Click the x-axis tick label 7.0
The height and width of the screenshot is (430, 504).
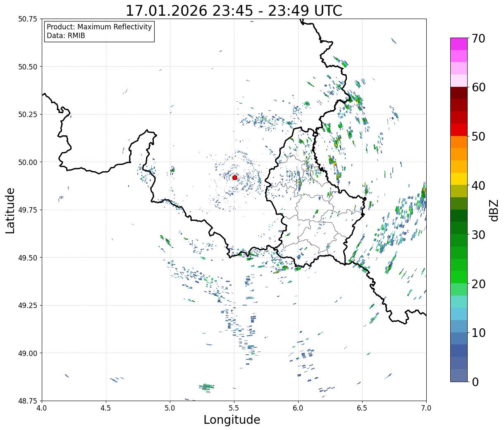426,408
